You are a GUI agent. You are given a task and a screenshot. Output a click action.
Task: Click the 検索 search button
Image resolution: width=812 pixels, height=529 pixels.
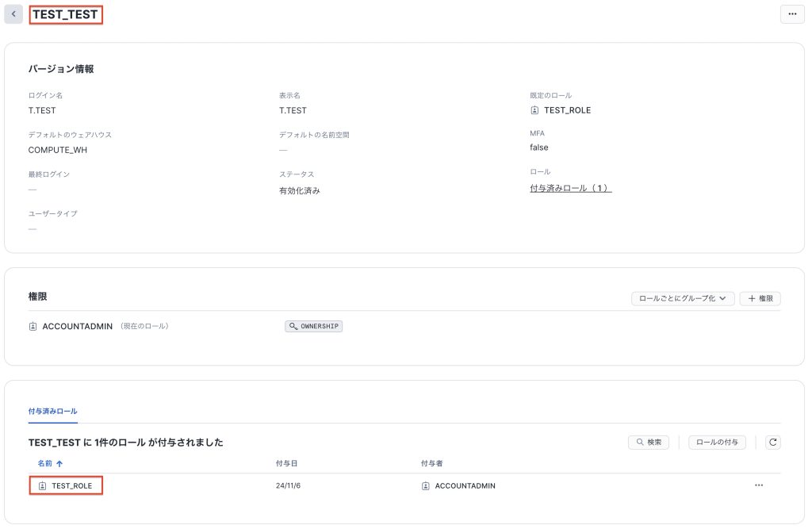pos(648,443)
